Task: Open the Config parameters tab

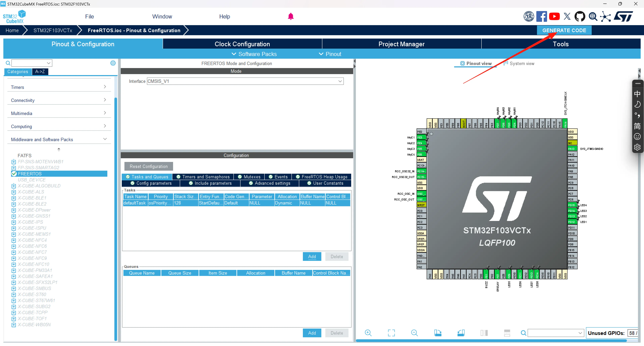Action: click(x=151, y=183)
